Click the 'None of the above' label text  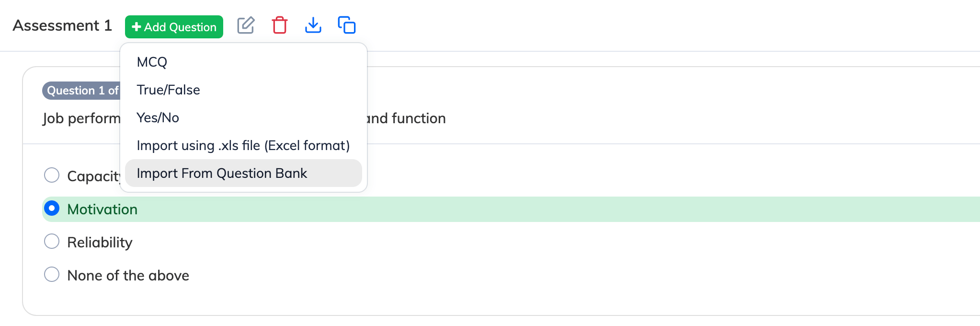click(128, 276)
